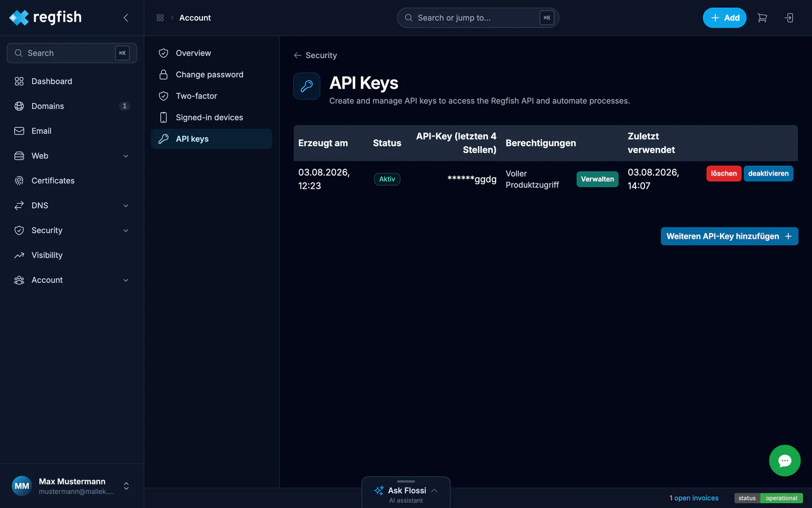Click the Erzeugt am column header
This screenshot has height=508, width=812.
(x=323, y=143)
